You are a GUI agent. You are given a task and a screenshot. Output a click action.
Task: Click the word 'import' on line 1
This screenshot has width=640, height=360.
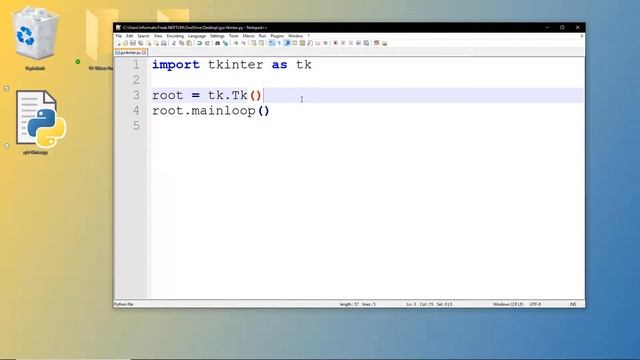click(x=176, y=64)
